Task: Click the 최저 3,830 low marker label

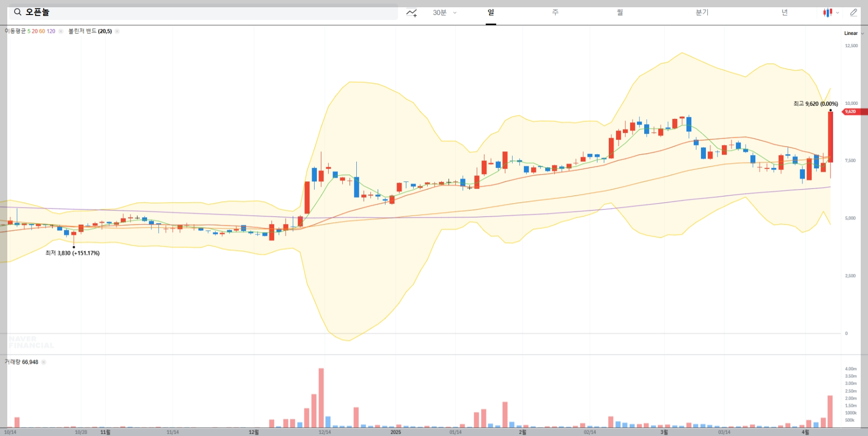Action: pos(72,253)
